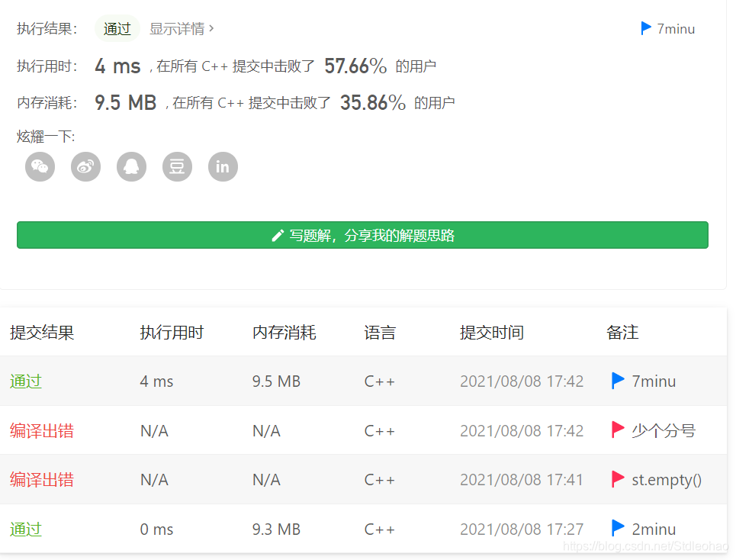Click the 提交时间 column header
736x560 pixels.
492,333
